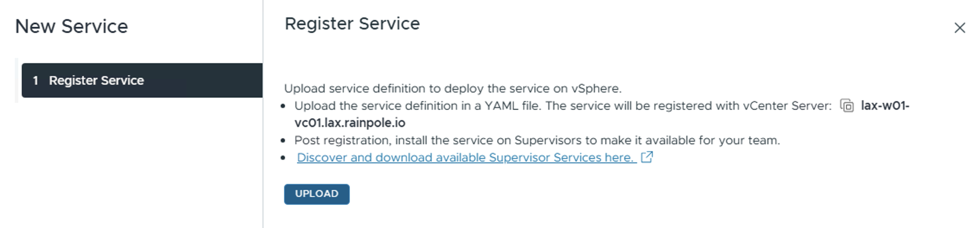The width and height of the screenshot is (980, 228).
Task: Click the bullet before Post registration
Action: tap(283, 141)
